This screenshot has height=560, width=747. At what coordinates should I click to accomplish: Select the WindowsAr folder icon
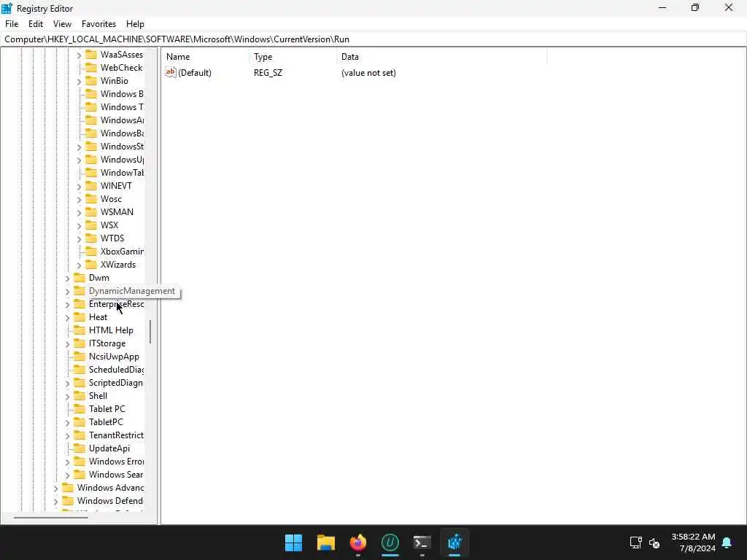[91, 120]
